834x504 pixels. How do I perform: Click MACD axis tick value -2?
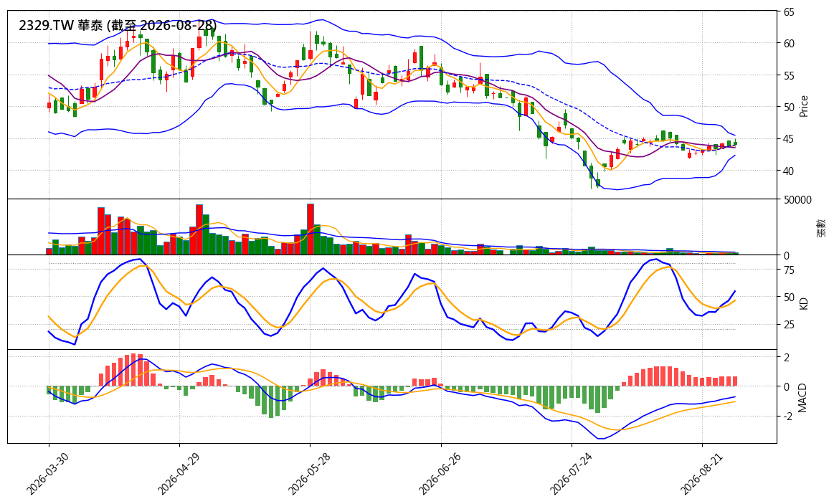coord(787,417)
